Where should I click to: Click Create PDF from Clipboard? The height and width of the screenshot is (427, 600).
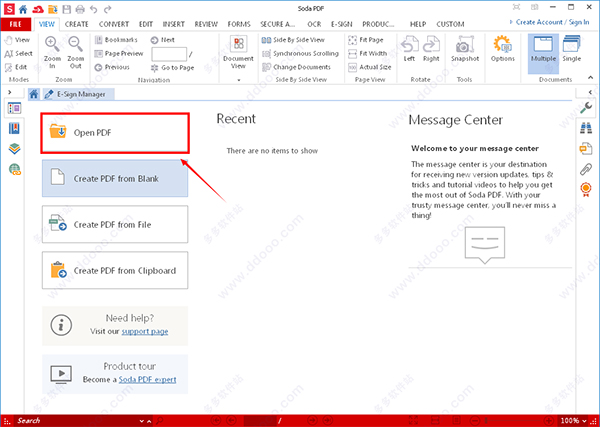115,270
